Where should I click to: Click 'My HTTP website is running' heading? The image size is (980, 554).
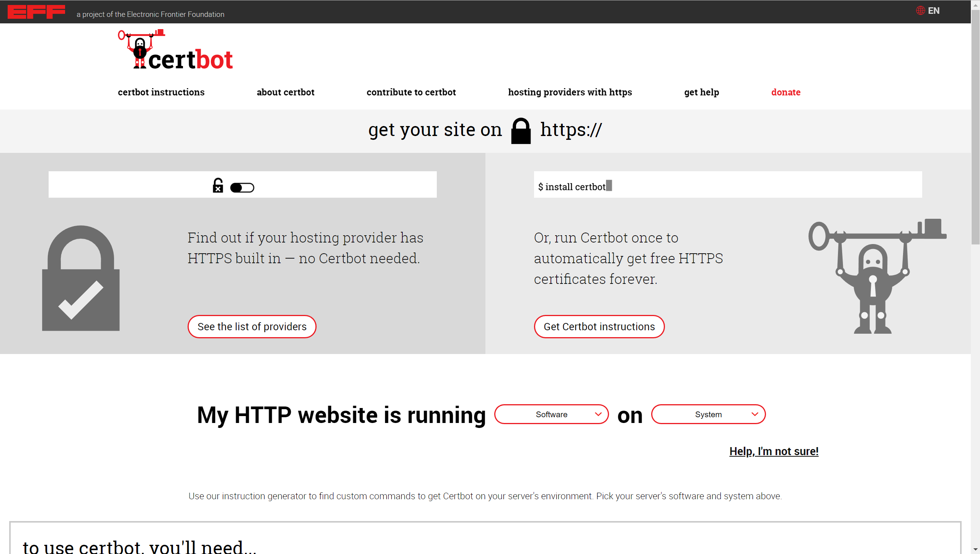[341, 415]
